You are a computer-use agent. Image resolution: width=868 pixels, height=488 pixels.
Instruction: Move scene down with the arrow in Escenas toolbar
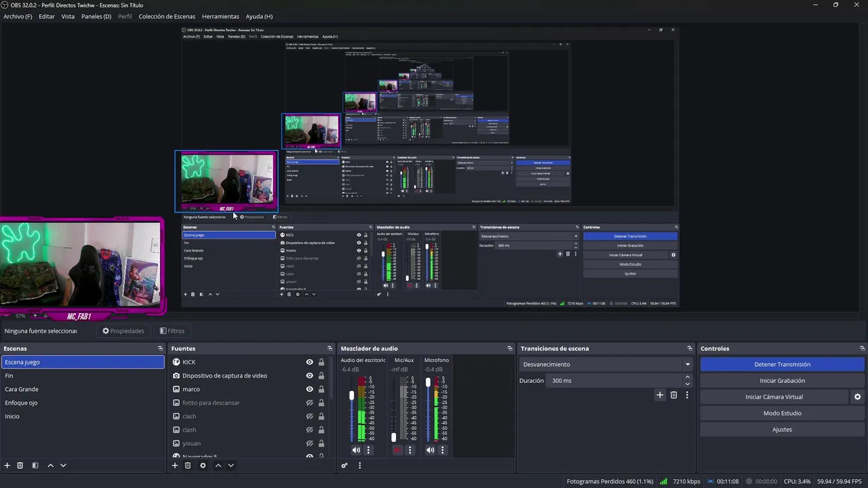(x=63, y=466)
